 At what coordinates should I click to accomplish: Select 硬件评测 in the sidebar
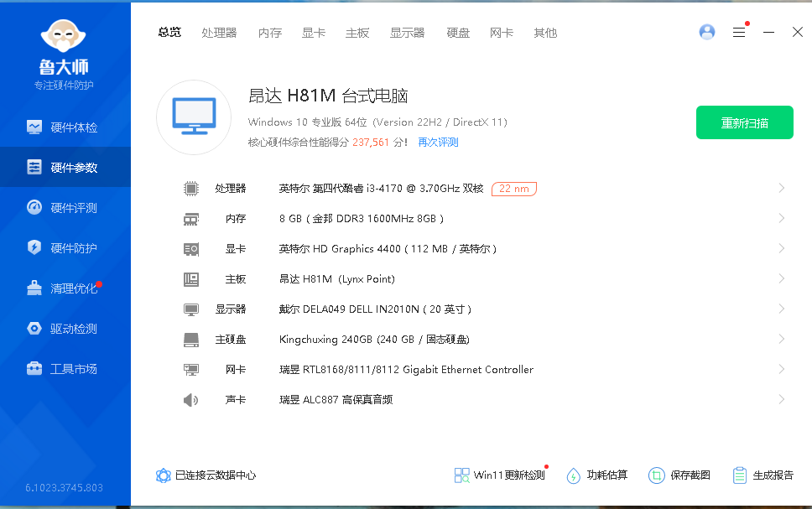73,208
